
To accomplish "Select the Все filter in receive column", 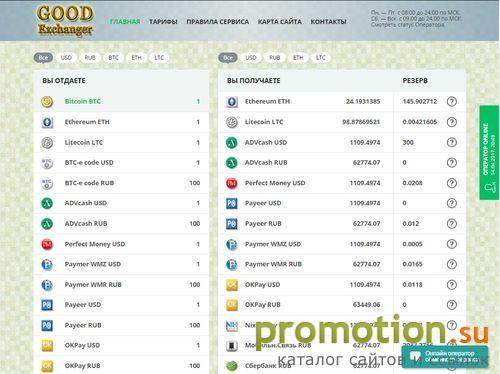I will [228, 58].
